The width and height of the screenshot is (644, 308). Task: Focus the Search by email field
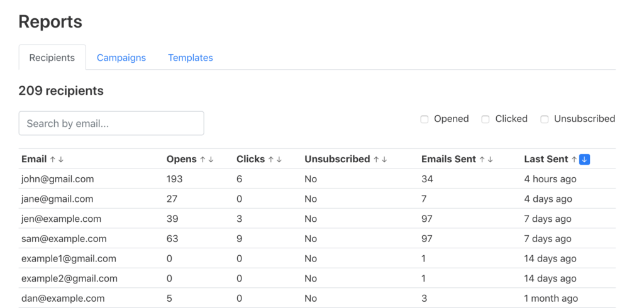[111, 123]
